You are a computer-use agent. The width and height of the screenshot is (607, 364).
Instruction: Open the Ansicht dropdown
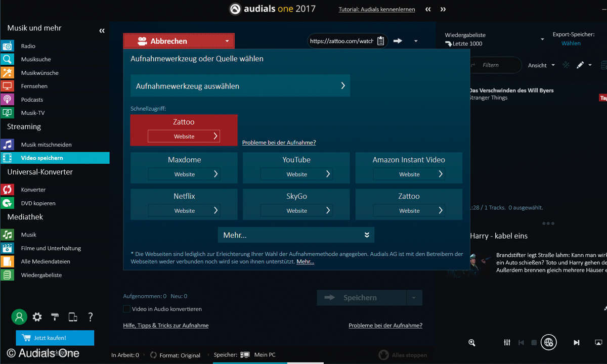point(541,65)
